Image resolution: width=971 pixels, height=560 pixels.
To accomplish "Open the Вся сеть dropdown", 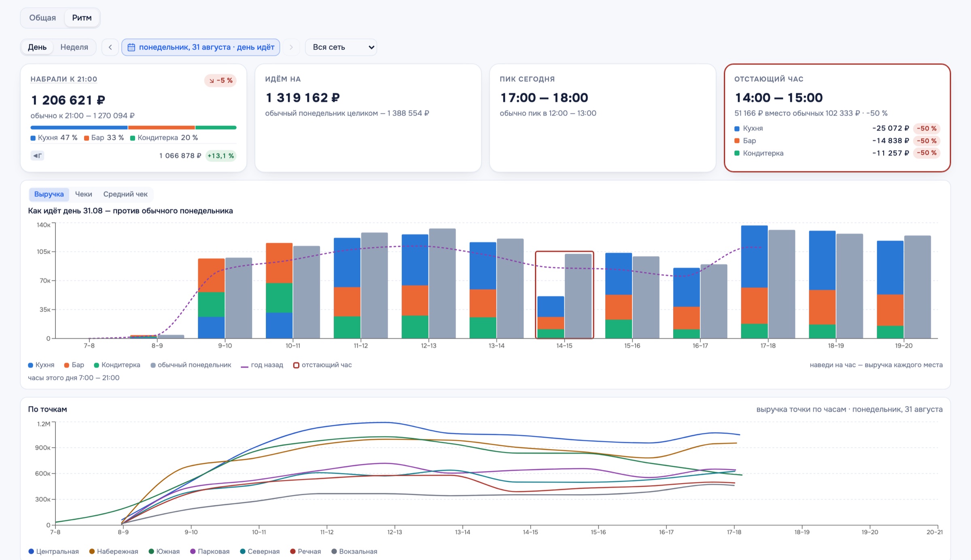I will pyautogui.click(x=341, y=47).
